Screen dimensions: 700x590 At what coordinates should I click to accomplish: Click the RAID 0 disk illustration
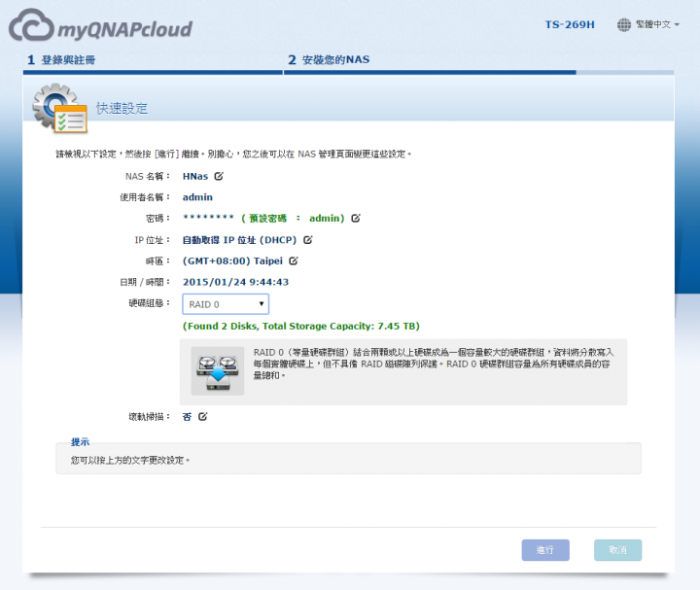click(x=218, y=371)
